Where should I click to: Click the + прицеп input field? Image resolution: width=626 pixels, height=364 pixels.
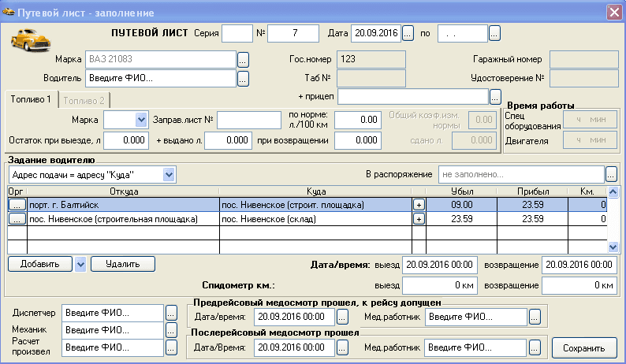pyautogui.click(x=413, y=97)
